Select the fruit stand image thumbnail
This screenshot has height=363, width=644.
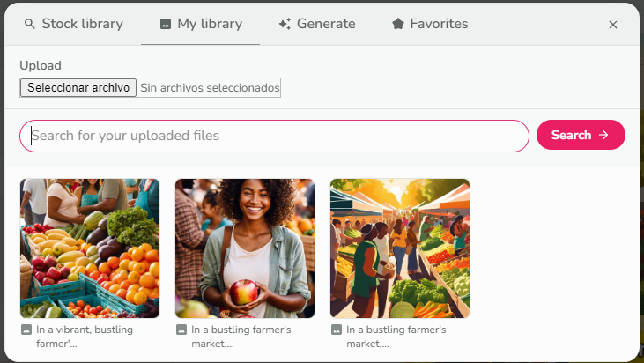pyautogui.click(x=90, y=248)
